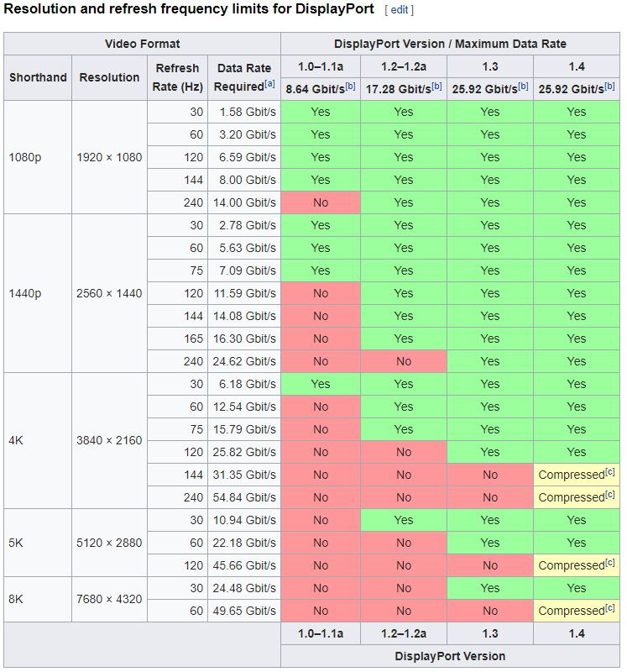Click the 2560 × 1440 resolution cell
Image resolution: width=627 pixels, height=672 pixels.
[109, 293]
